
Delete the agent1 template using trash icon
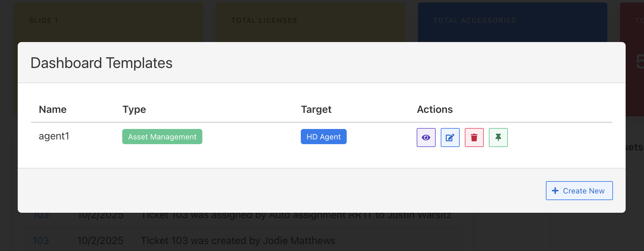[x=474, y=138]
